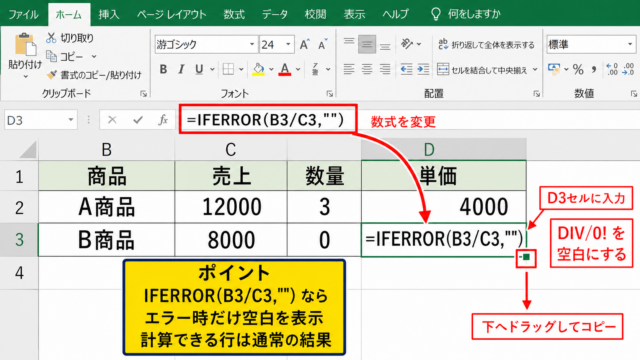Apply percent style format
The image size is (640, 360).
578,69
